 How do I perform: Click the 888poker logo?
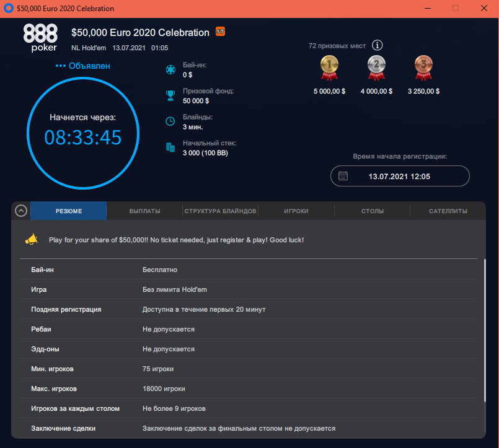[x=40, y=38]
